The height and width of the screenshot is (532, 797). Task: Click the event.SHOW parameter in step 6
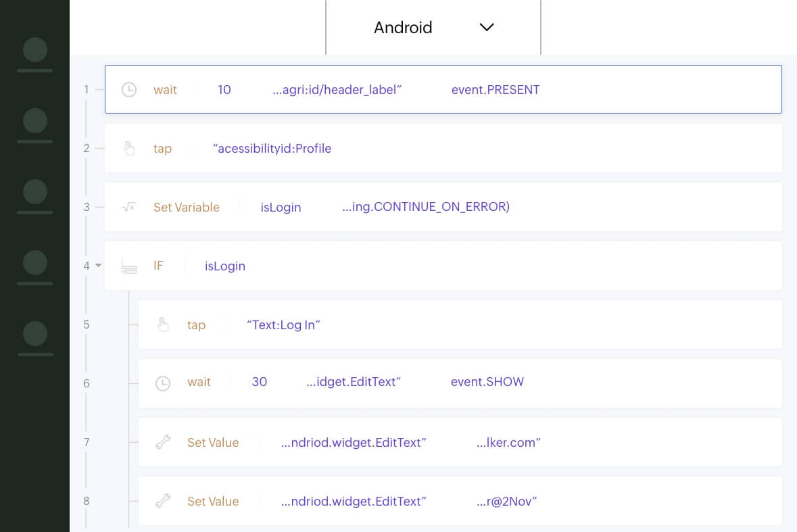pos(487,382)
